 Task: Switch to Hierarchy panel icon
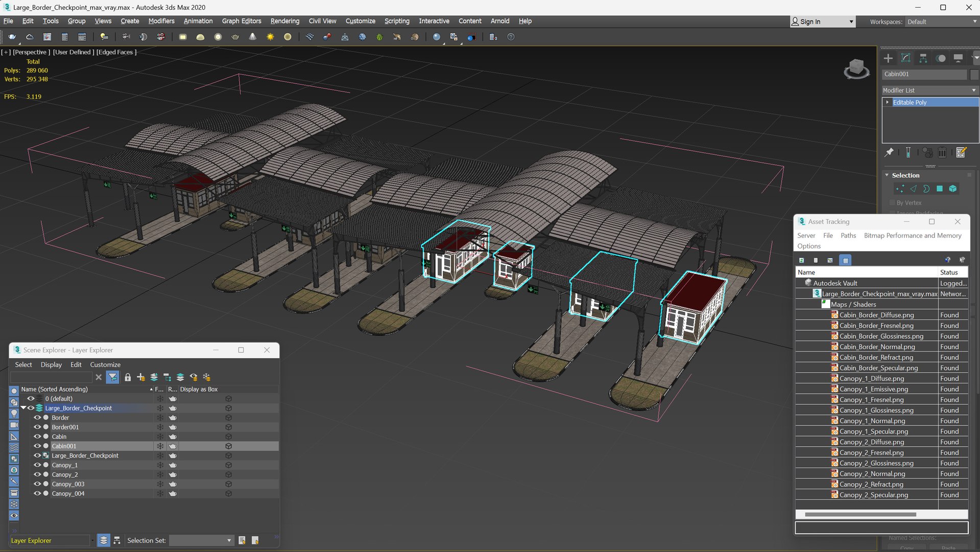923,58
